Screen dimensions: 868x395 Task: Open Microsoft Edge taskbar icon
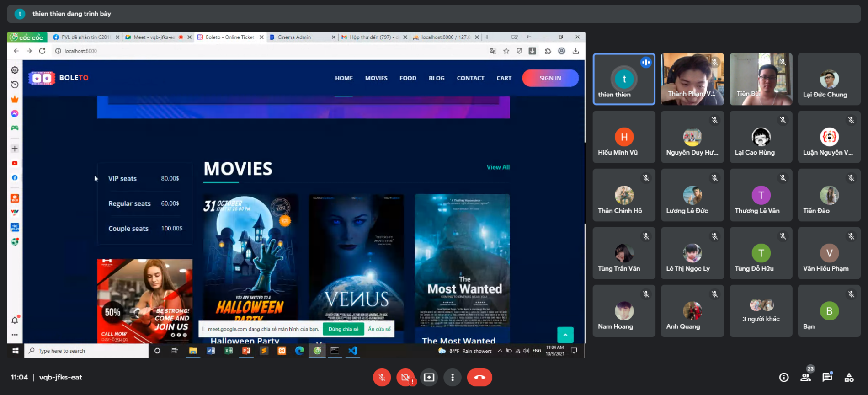pos(299,351)
